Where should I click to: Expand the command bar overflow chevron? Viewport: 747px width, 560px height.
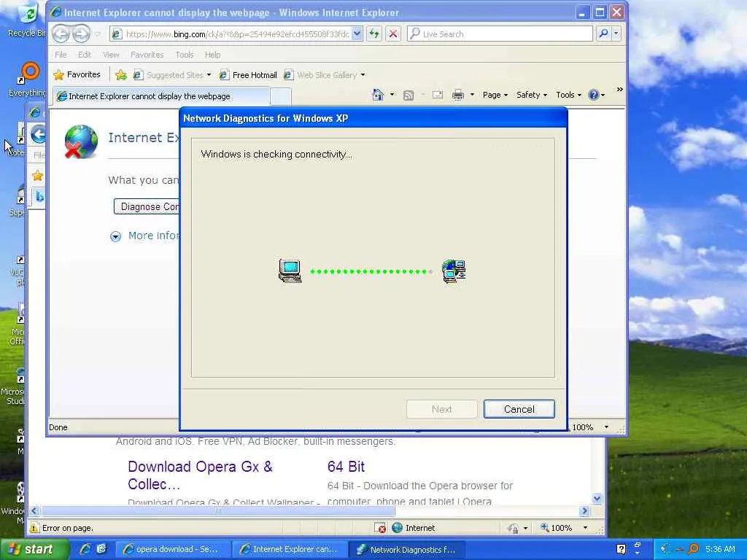coord(620,90)
